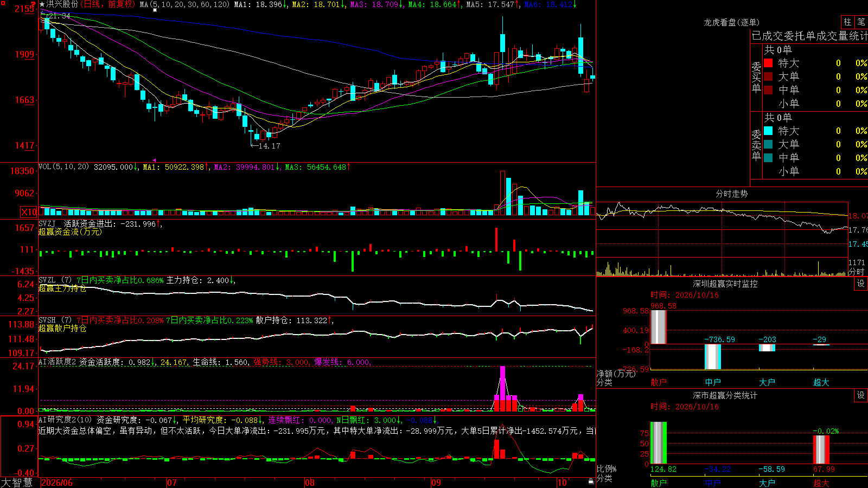Click cyan 特大 swatch under 委卖单

coord(768,131)
